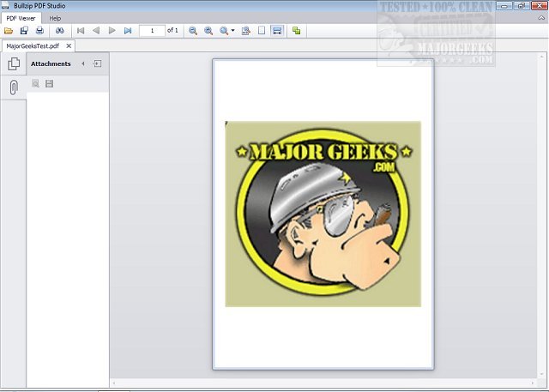Open the Help tab

click(55, 19)
